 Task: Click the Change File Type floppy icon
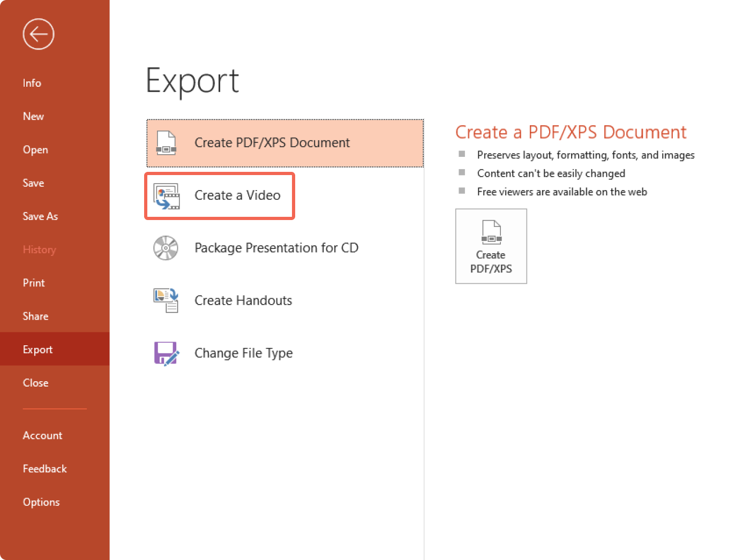tap(166, 353)
